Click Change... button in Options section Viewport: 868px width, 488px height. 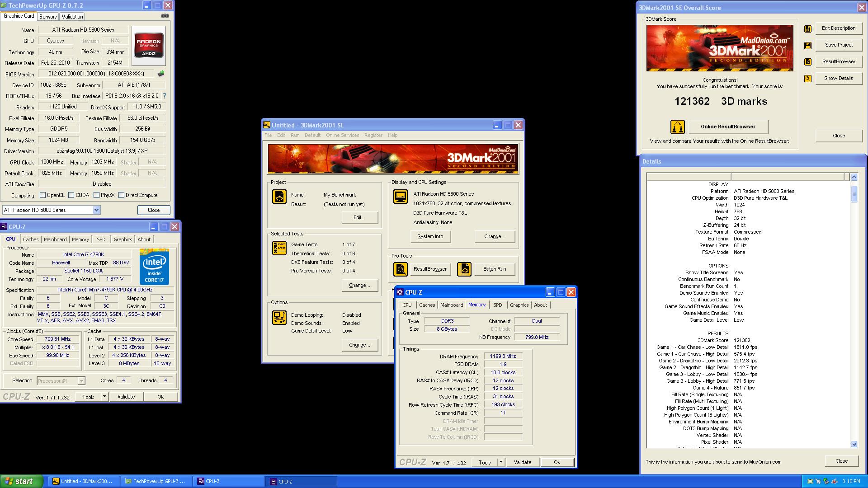[360, 345]
